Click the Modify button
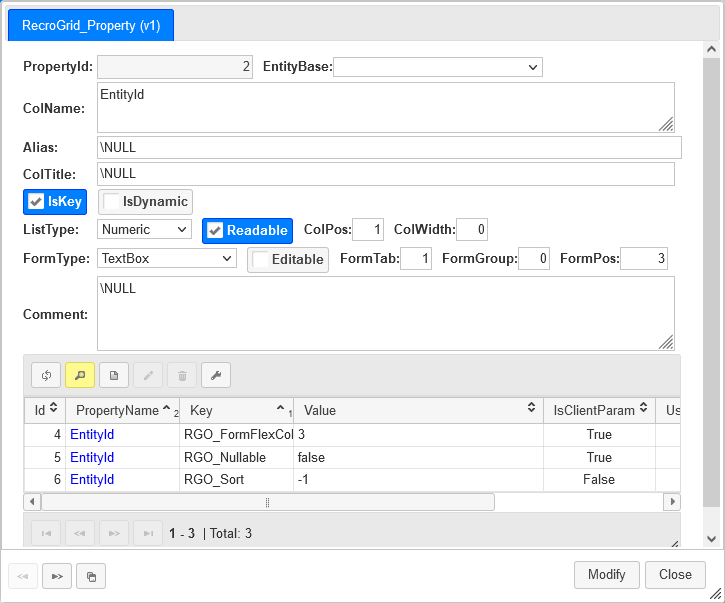Screen dimensions: 725x603 tap(606, 574)
